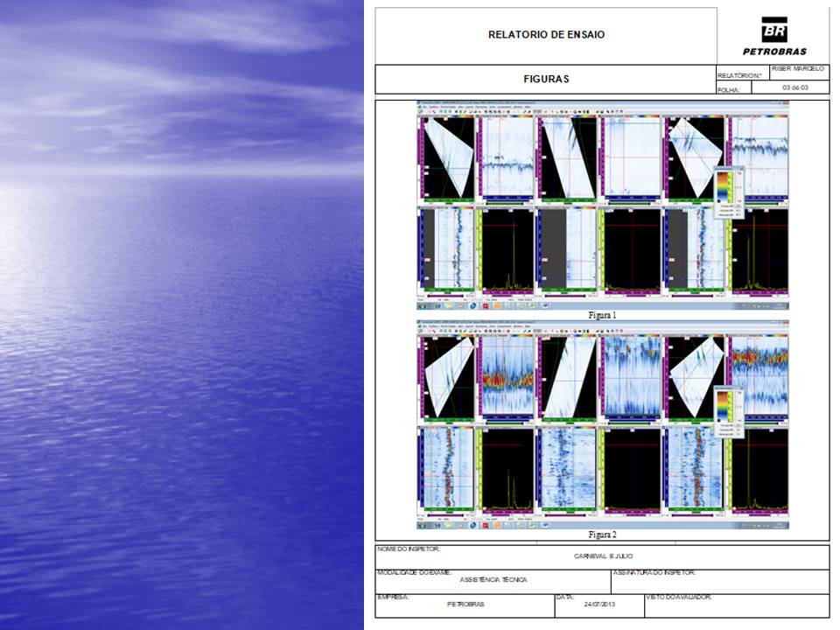Click the date field showing 24/07/2013
This screenshot has height=630, width=840.
pyautogui.click(x=599, y=605)
